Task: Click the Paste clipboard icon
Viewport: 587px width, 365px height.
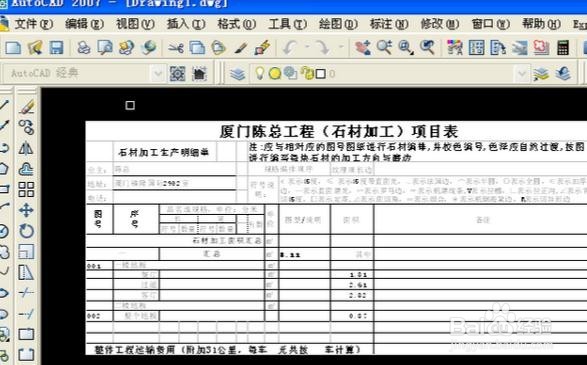Action: point(219,48)
